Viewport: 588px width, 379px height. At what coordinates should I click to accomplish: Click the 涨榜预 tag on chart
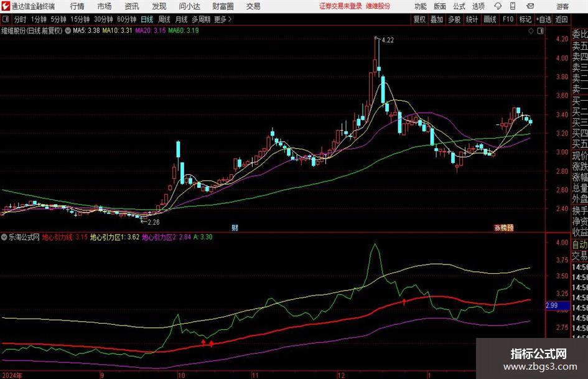click(503, 227)
